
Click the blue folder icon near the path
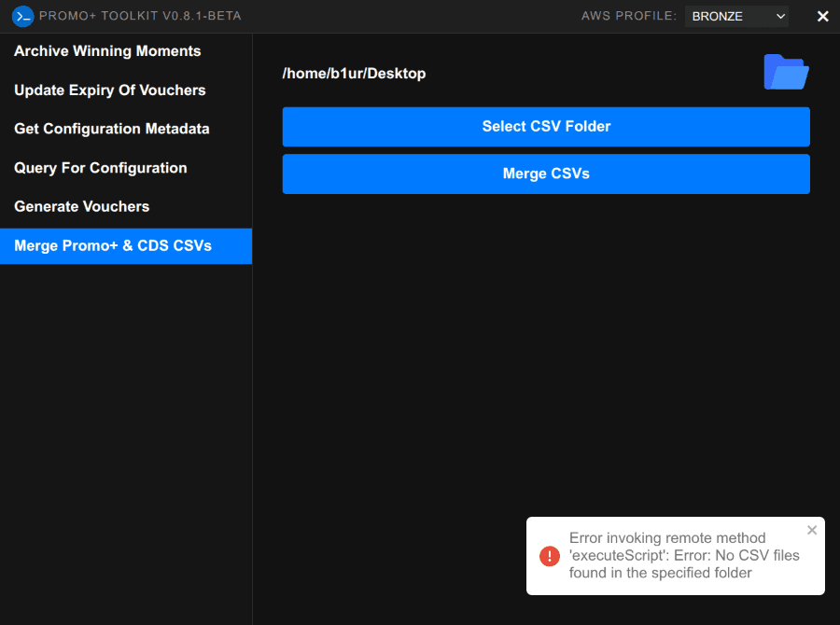(x=786, y=72)
